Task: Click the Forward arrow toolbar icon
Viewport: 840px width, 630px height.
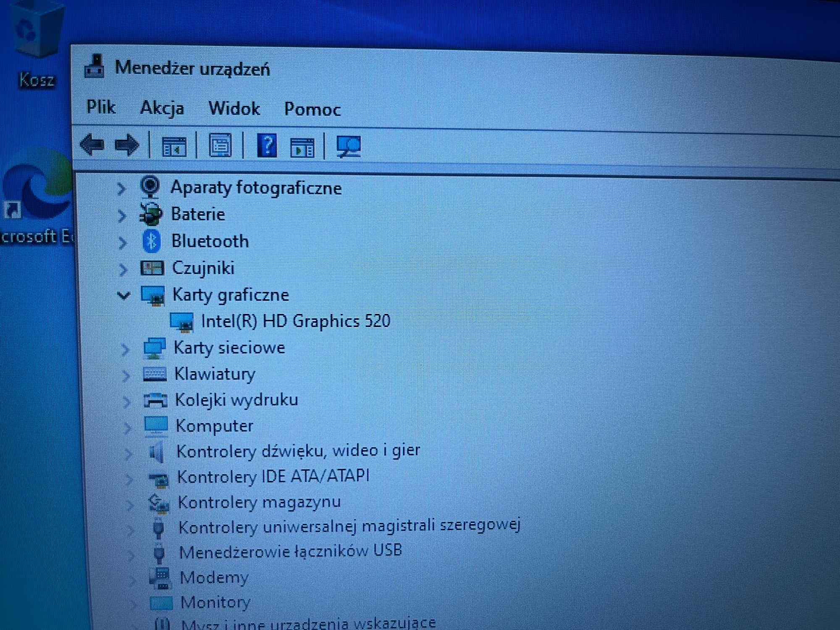Action: 126,145
